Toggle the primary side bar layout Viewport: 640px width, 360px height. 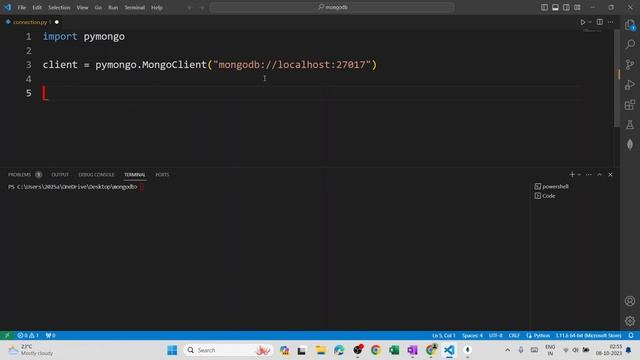coord(544,7)
